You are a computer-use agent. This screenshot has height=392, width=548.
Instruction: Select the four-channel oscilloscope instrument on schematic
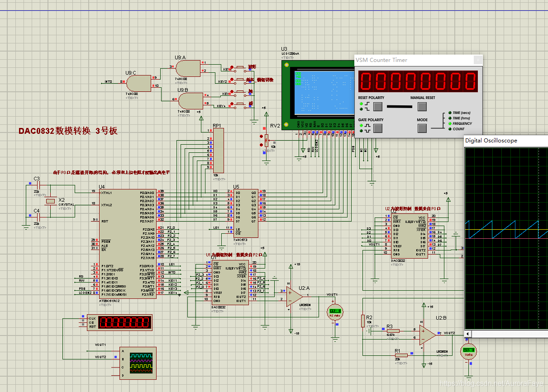click(138, 363)
